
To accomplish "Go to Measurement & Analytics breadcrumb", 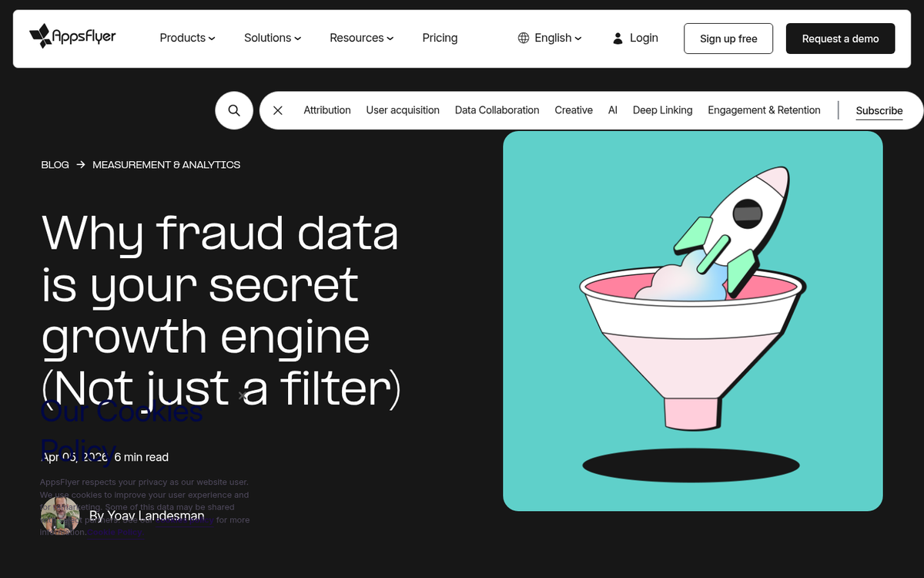I will pos(166,165).
